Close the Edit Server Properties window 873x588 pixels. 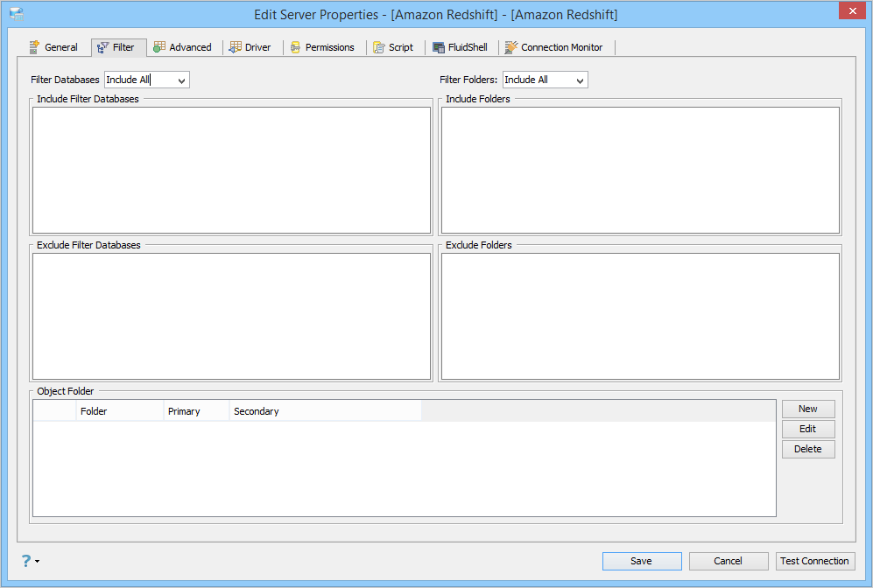point(852,11)
